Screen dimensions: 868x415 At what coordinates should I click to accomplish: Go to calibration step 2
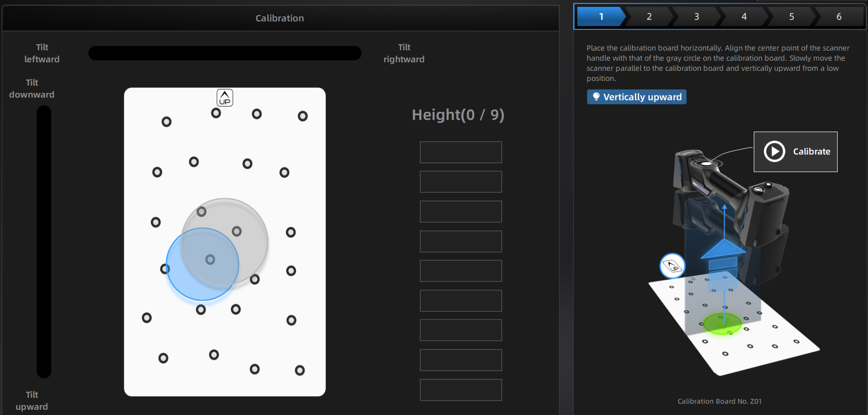pos(649,17)
